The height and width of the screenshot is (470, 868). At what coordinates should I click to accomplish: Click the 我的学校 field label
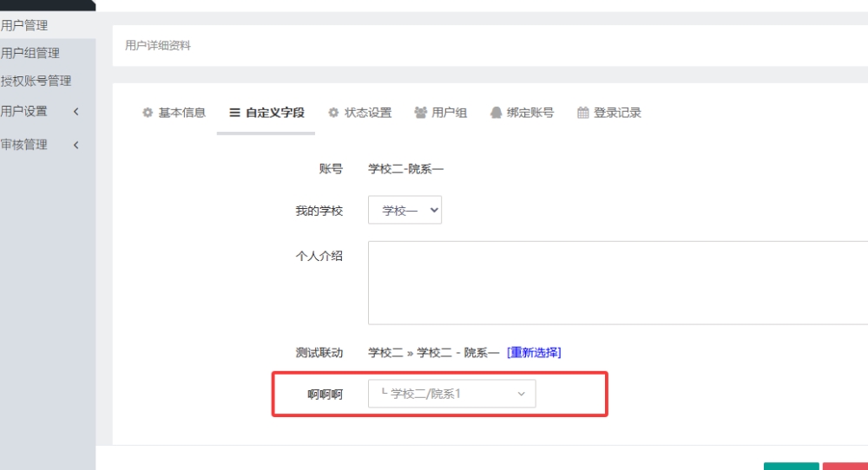(x=319, y=211)
